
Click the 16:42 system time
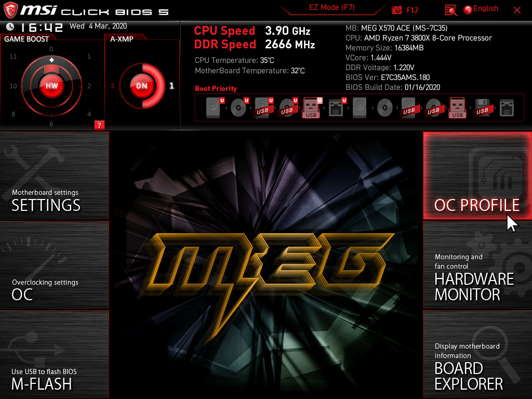pyautogui.click(x=42, y=27)
